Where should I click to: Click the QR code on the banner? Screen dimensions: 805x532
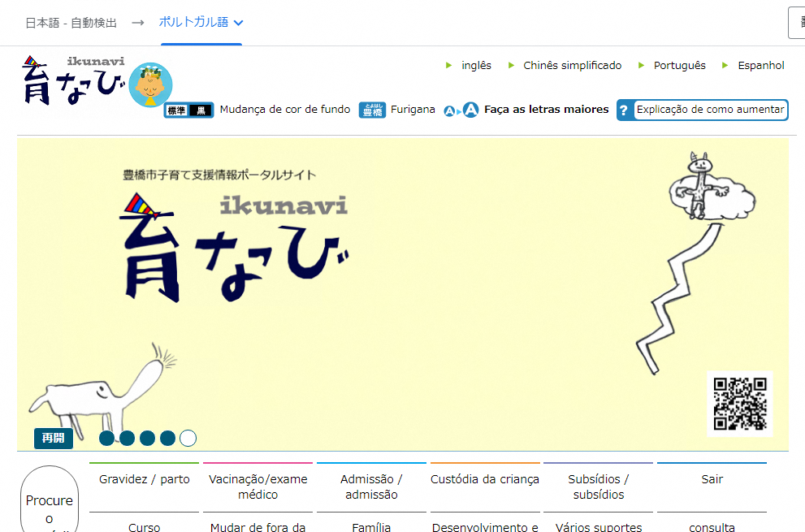739,403
